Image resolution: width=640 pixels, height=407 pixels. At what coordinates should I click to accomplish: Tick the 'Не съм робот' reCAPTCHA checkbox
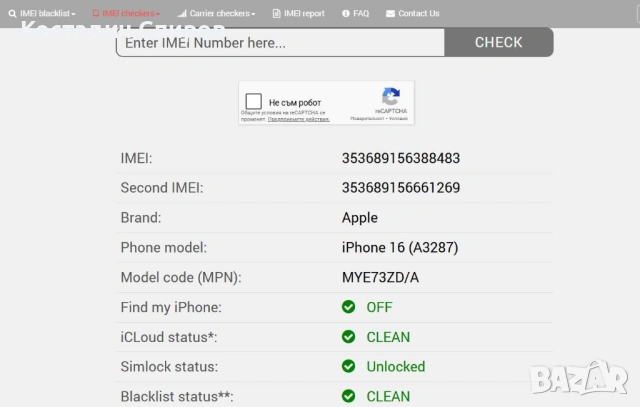coord(253,101)
